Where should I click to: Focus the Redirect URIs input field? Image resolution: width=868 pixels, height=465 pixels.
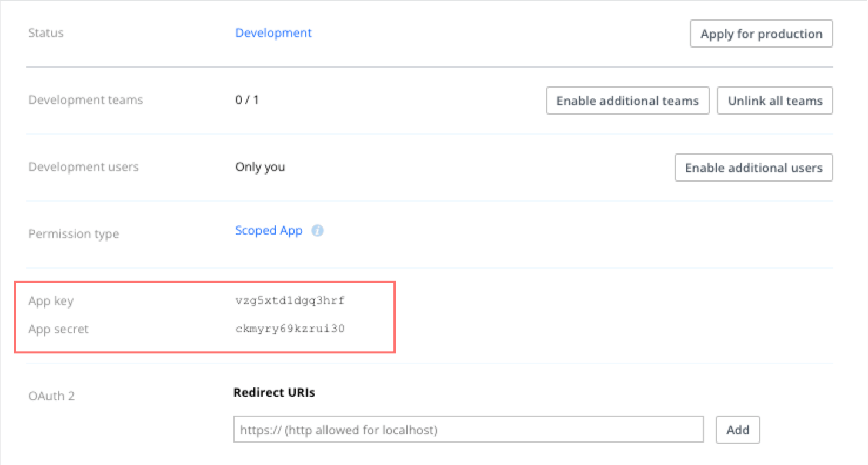(468, 430)
